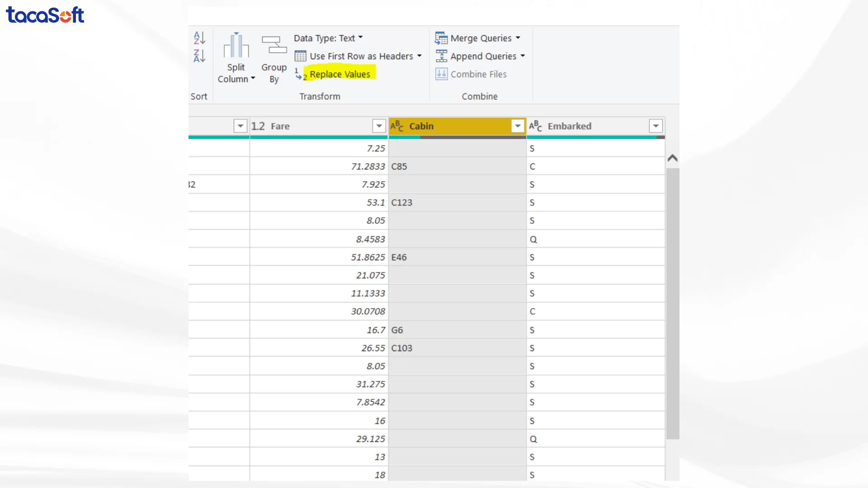Select Cabin cell G6
This screenshot has height=488, width=868.
(x=457, y=330)
